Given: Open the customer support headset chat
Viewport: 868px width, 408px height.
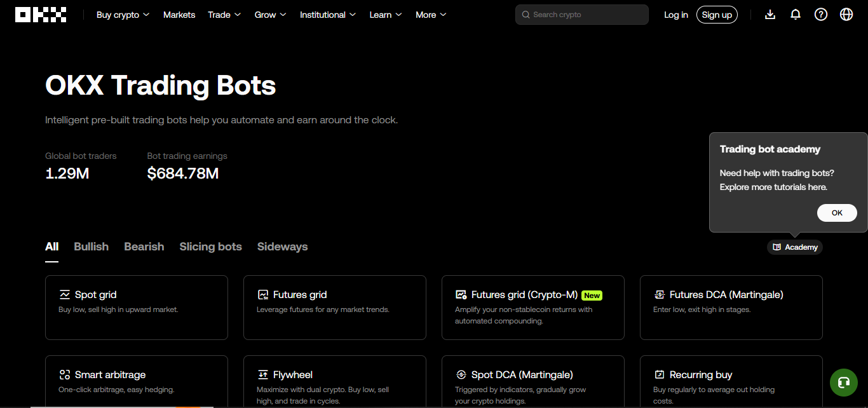Looking at the screenshot, I should (844, 383).
